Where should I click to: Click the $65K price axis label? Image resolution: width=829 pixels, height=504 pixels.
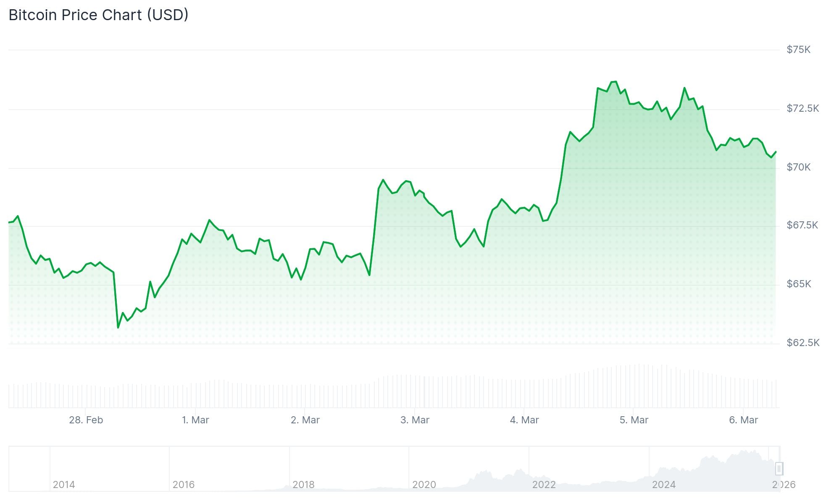click(798, 284)
